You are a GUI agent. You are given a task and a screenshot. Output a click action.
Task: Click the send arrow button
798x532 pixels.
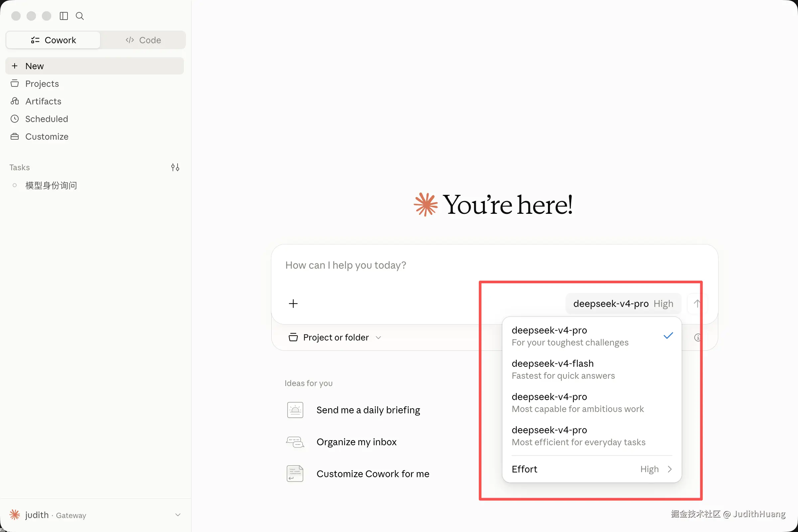(x=697, y=303)
